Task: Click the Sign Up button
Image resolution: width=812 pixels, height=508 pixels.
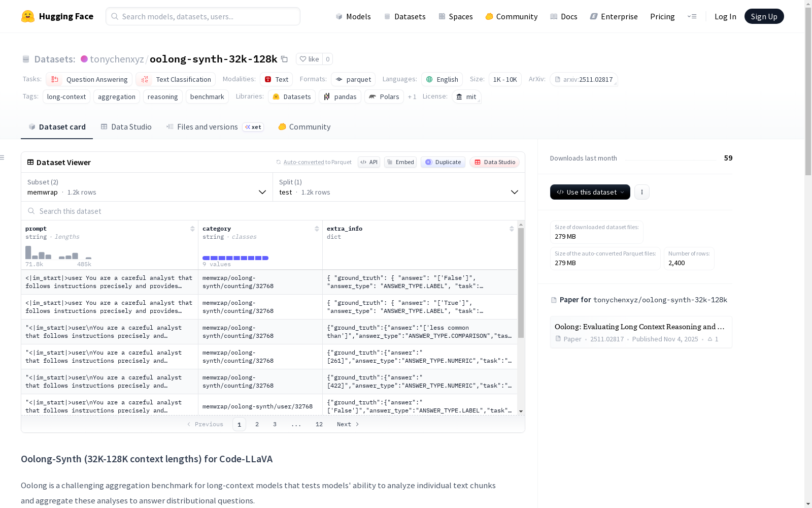Action: [764, 16]
